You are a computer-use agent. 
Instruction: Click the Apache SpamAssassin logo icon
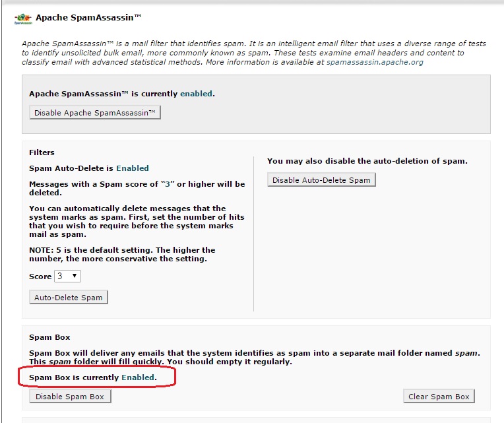point(22,18)
